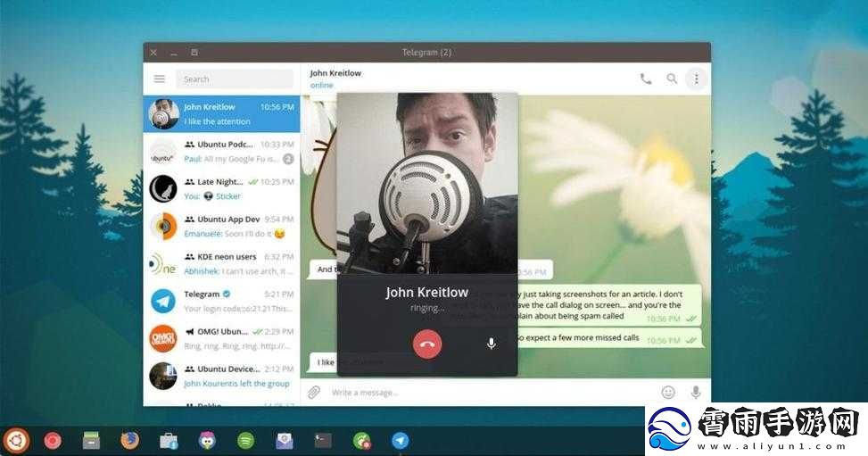Image resolution: width=868 pixels, height=456 pixels.
Task: Search in this conversation
Action: click(x=672, y=79)
